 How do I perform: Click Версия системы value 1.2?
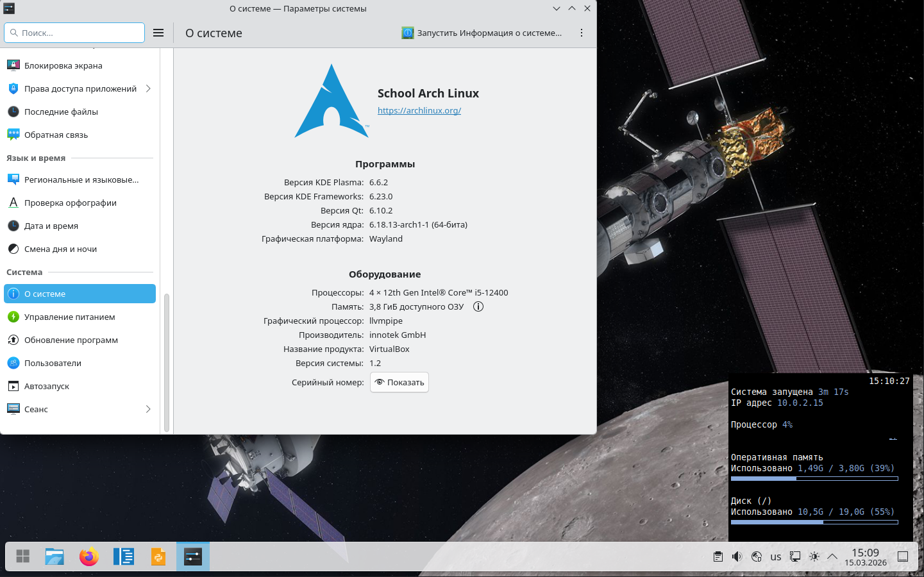[375, 363]
